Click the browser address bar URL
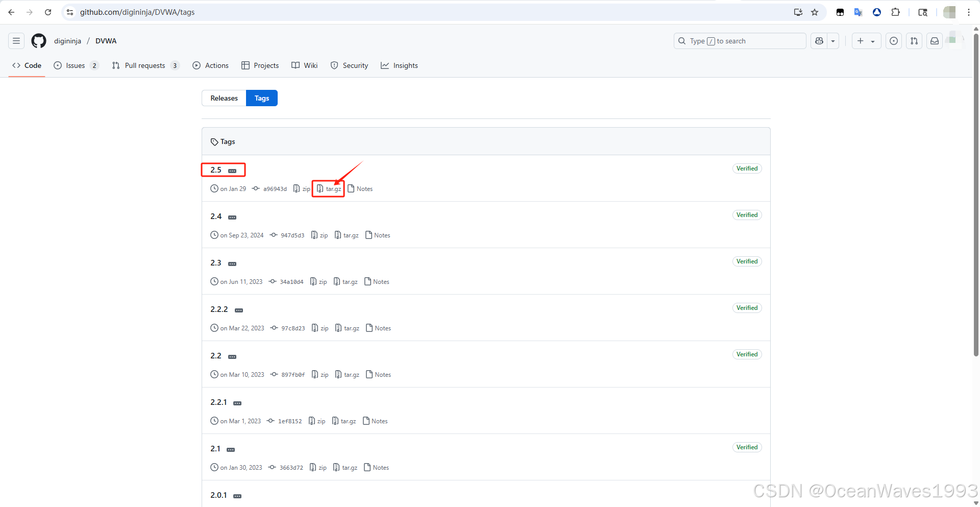The image size is (980, 507). click(x=137, y=12)
